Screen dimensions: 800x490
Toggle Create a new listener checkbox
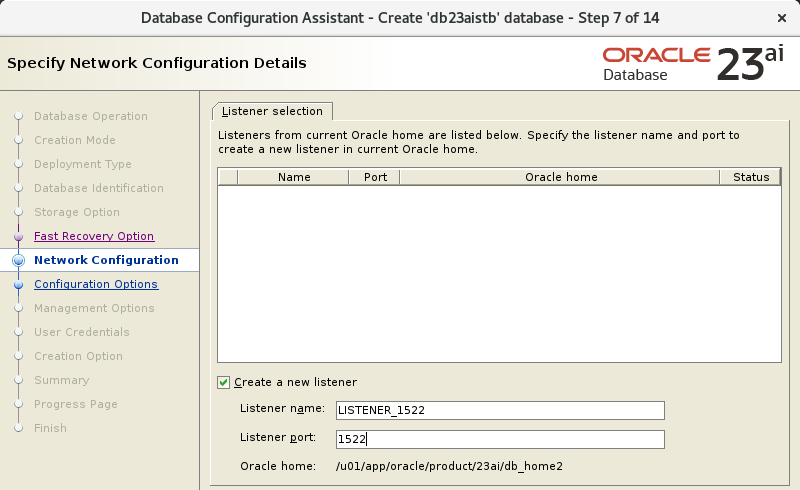click(x=223, y=382)
